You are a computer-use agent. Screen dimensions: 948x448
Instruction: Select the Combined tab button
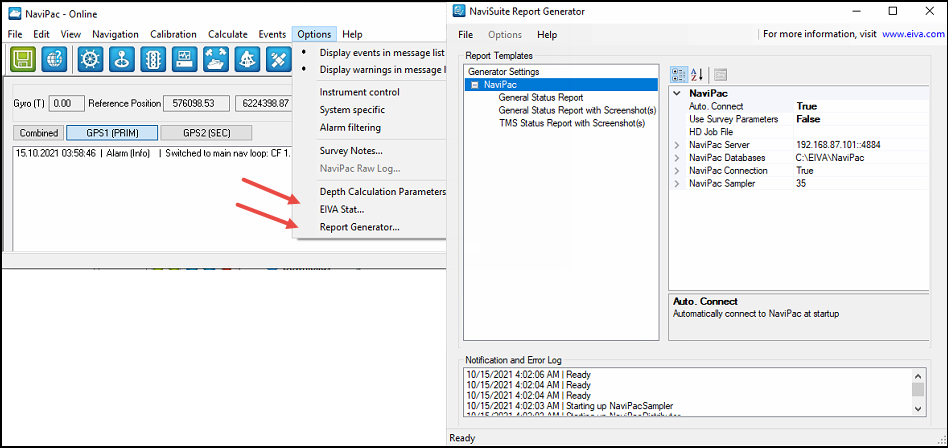[39, 133]
